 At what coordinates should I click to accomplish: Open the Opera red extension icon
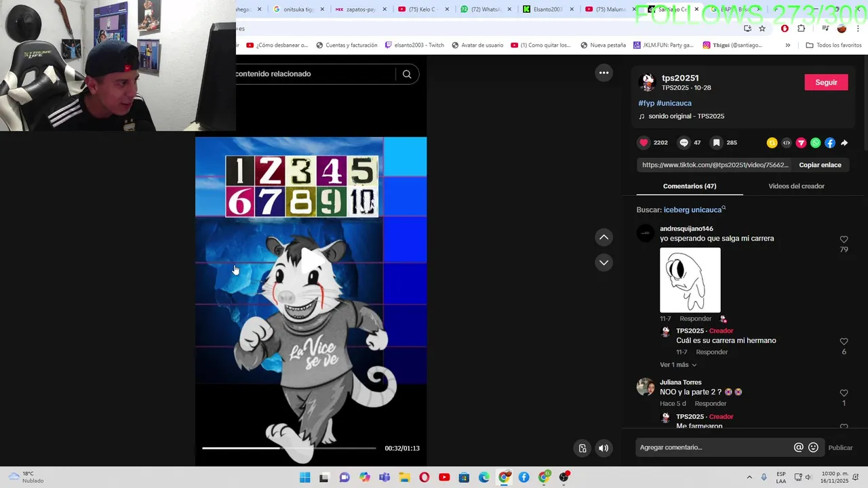pos(785,28)
